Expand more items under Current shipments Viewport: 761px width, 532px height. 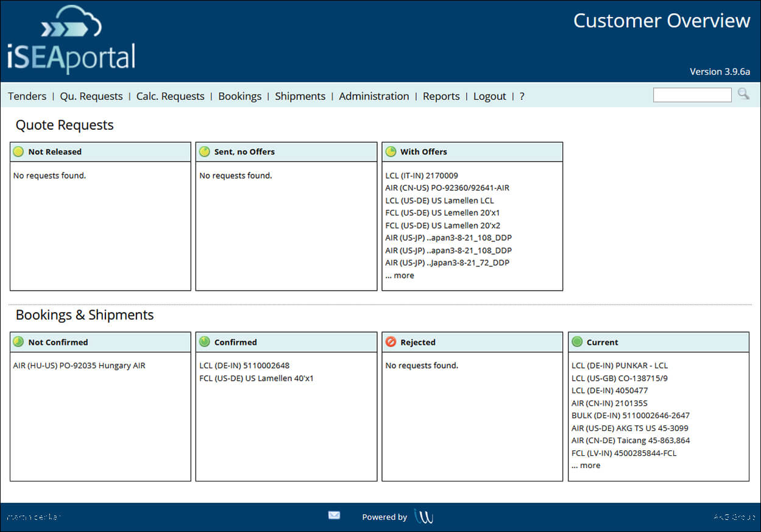(x=586, y=466)
